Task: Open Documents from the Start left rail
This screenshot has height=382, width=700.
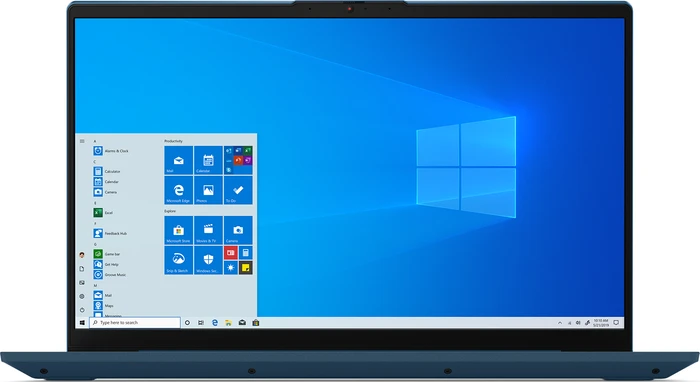Action: point(82,269)
